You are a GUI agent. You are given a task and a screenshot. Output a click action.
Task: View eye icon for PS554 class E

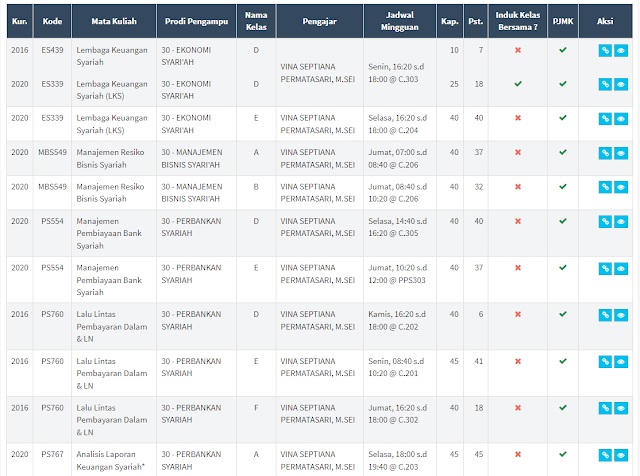point(621,269)
